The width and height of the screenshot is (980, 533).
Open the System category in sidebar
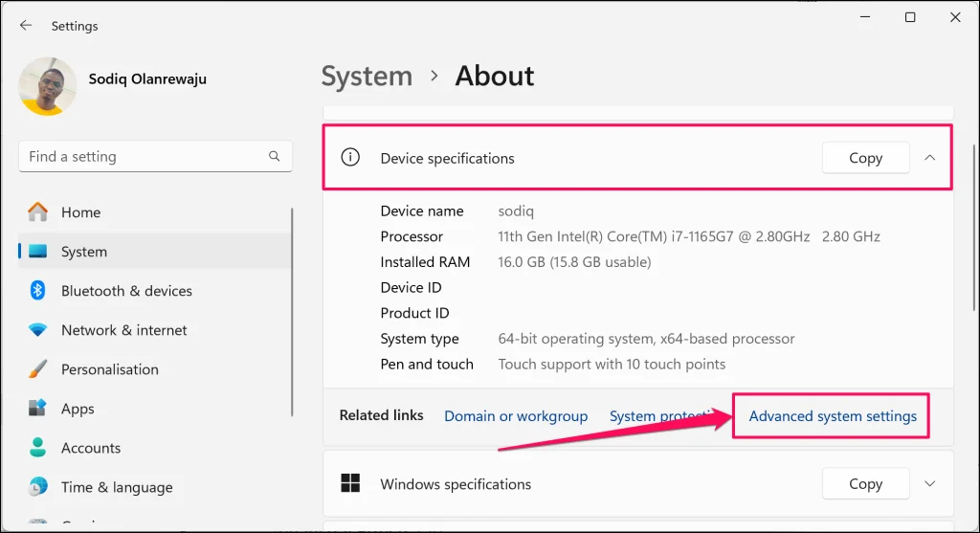[x=84, y=252]
